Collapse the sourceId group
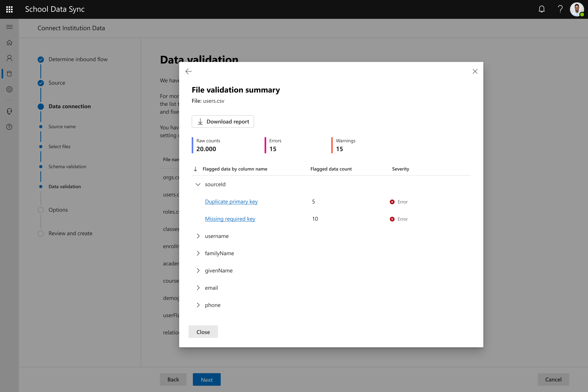The image size is (588, 392). pos(198,184)
